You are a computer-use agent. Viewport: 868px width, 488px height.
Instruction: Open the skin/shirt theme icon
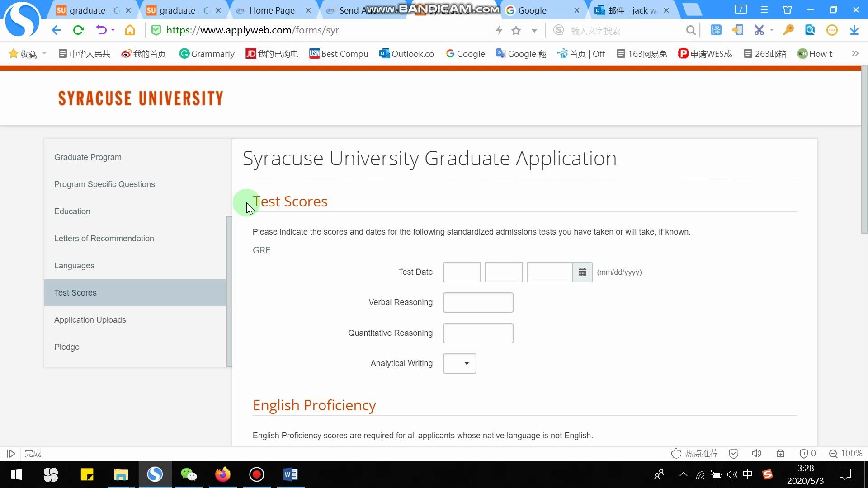pyautogui.click(x=788, y=9)
